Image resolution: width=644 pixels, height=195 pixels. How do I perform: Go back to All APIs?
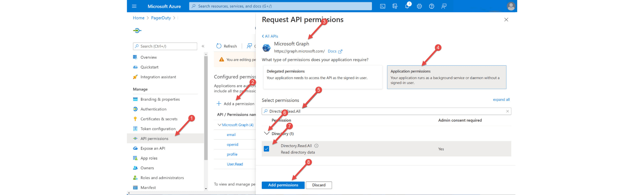click(270, 36)
